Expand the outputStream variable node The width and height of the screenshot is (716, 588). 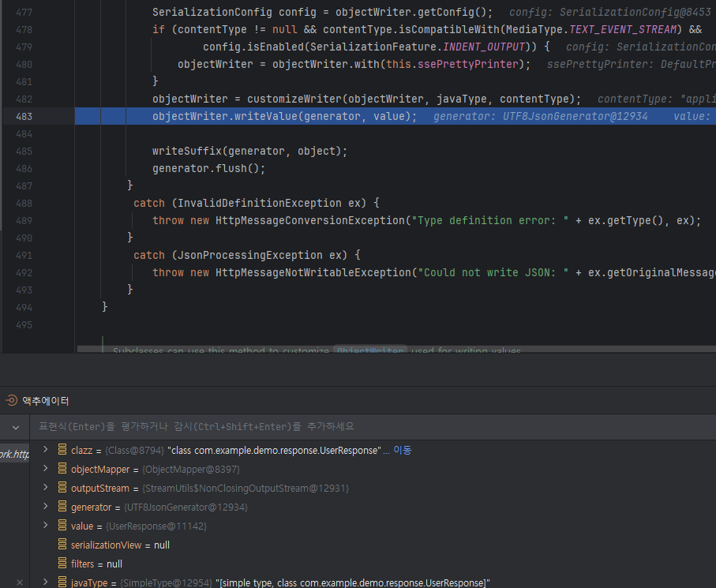point(45,488)
